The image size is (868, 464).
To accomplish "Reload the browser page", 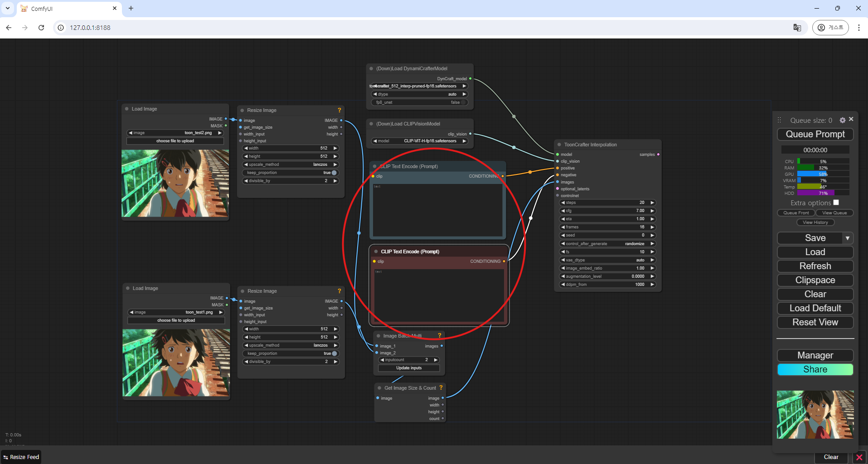I will 41,28.
